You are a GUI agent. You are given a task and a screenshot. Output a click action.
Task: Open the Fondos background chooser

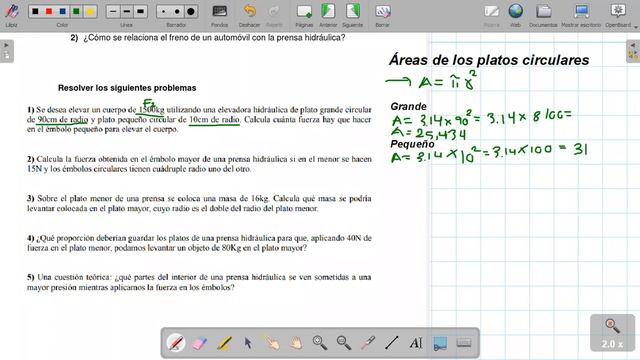pos(220,11)
